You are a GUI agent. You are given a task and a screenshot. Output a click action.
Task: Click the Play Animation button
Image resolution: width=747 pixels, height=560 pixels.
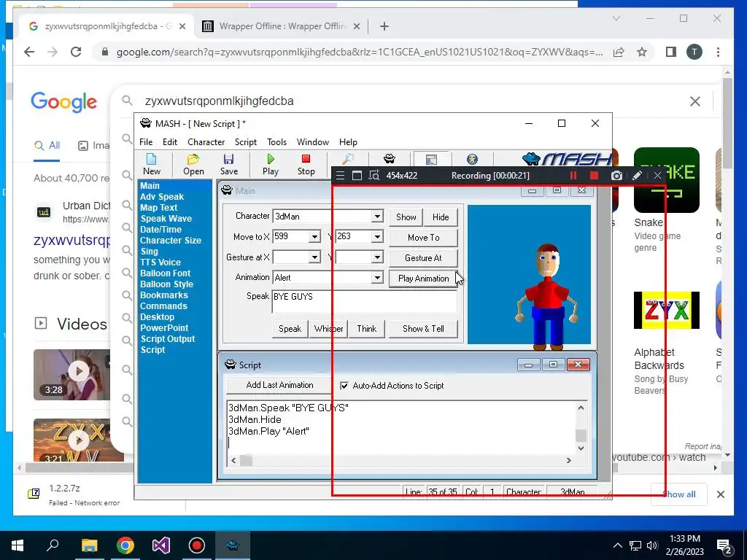pos(424,279)
